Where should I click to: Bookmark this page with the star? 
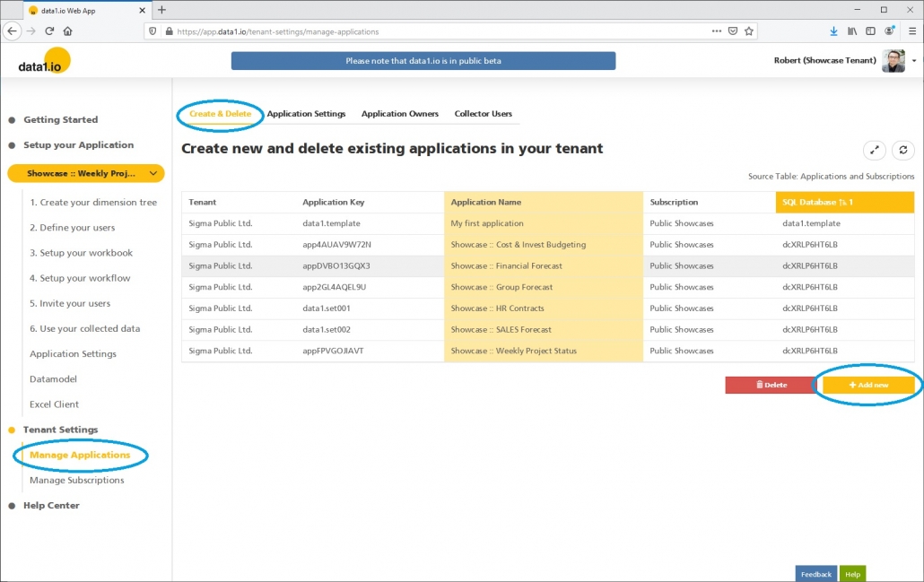[749, 31]
